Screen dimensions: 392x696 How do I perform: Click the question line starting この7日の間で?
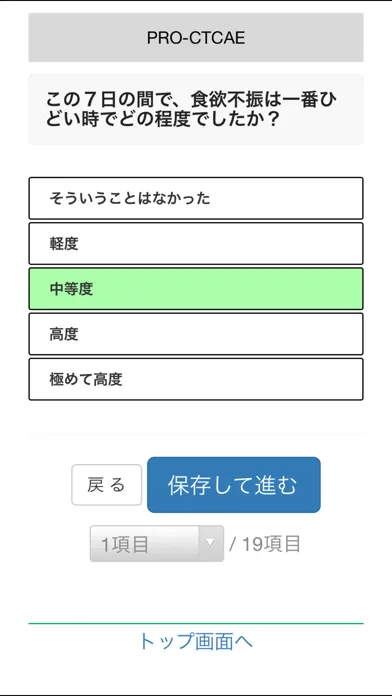[x=192, y=100]
